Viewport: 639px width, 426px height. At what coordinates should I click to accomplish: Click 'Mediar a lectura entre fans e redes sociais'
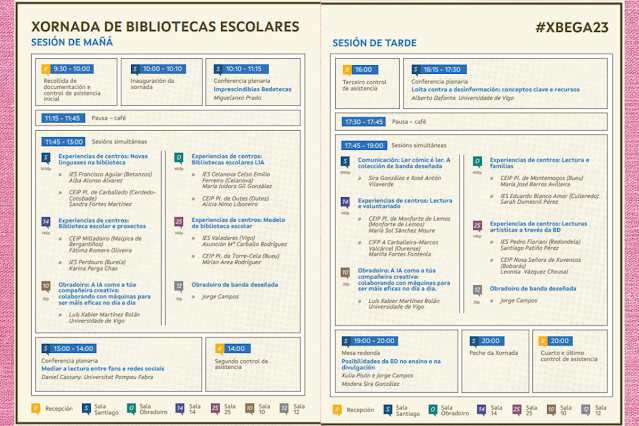(x=103, y=369)
